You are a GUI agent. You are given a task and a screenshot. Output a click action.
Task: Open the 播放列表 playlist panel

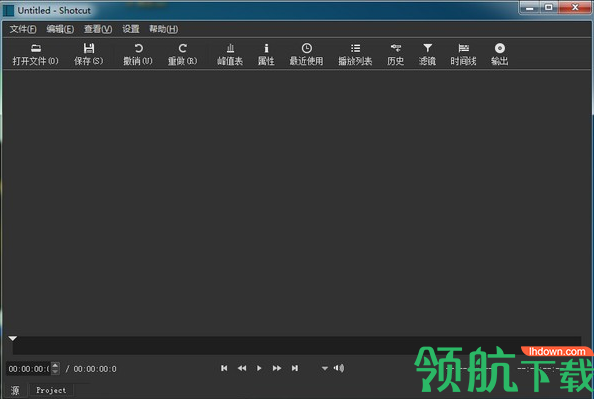(x=355, y=55)
